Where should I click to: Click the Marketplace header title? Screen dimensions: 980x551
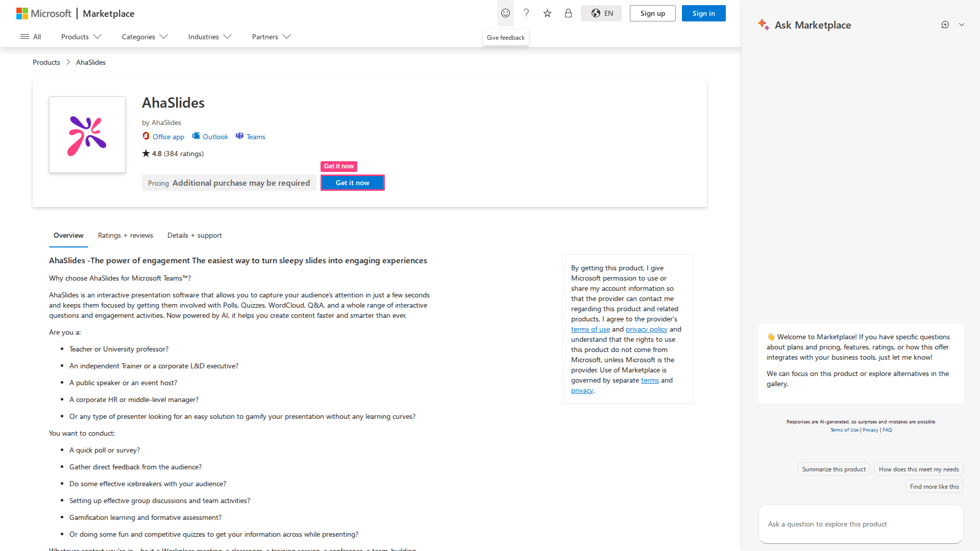[x=109, y=14]
